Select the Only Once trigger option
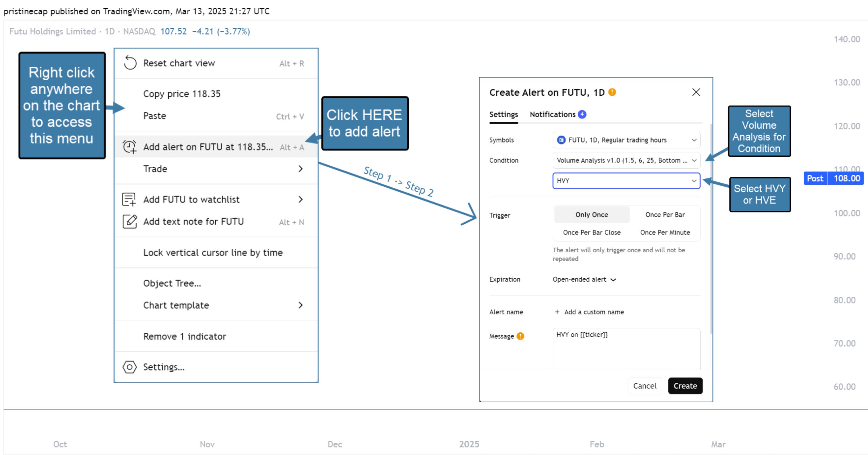Screen dimensions: 868x455 (x=591, y=215)
